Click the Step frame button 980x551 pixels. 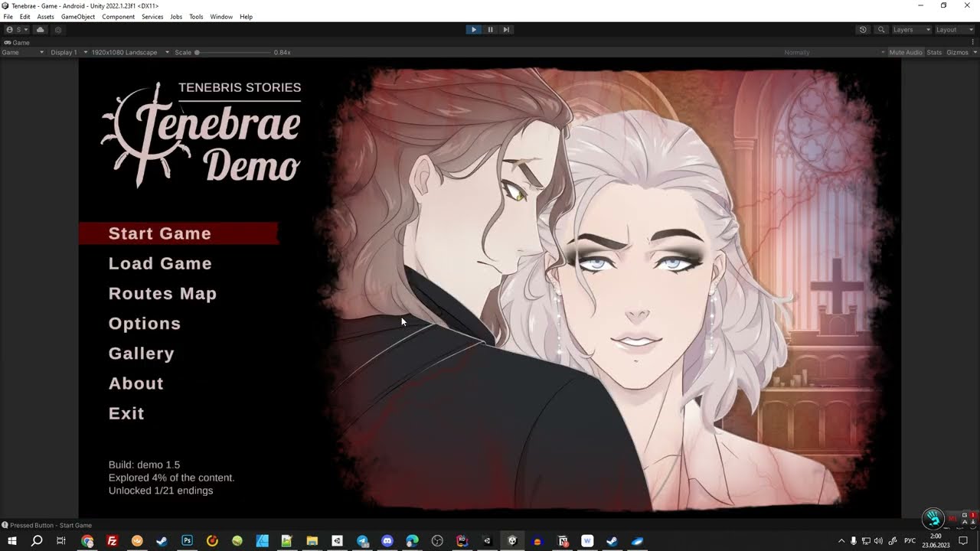point(506,30)
